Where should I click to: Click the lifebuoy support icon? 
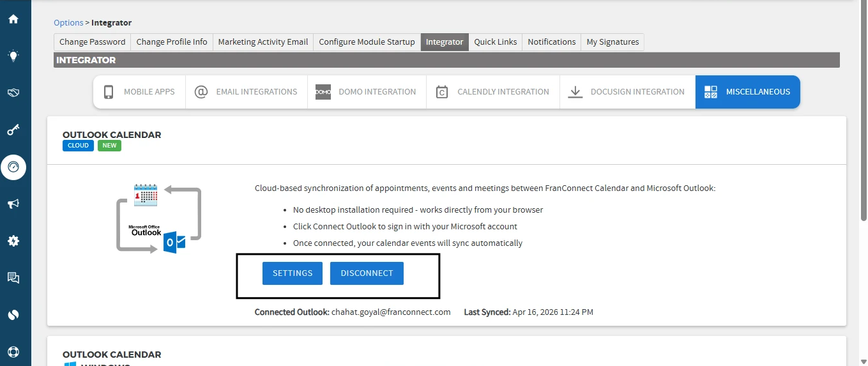[x=13, y=352]
